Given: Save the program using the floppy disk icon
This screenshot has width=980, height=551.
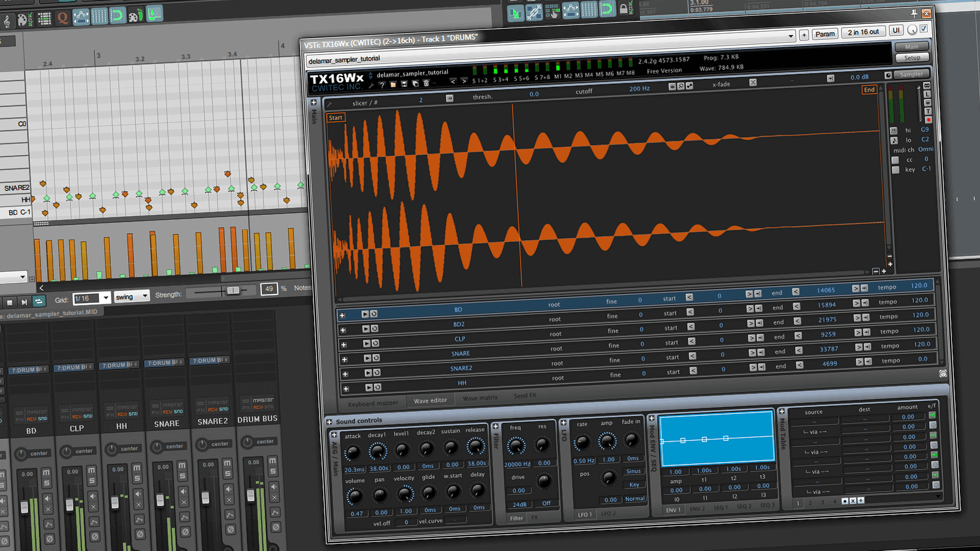Looking at the screenshot, I should tap(404, 83).
